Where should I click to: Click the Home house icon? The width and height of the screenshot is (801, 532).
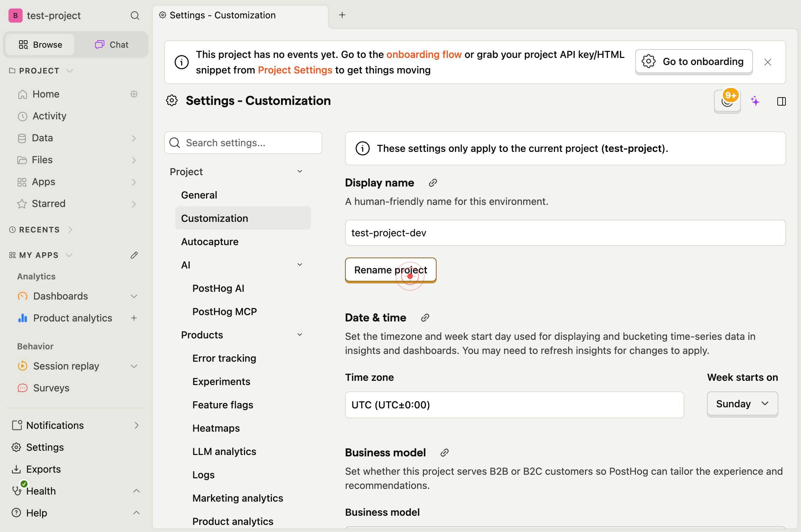point(23,94)
